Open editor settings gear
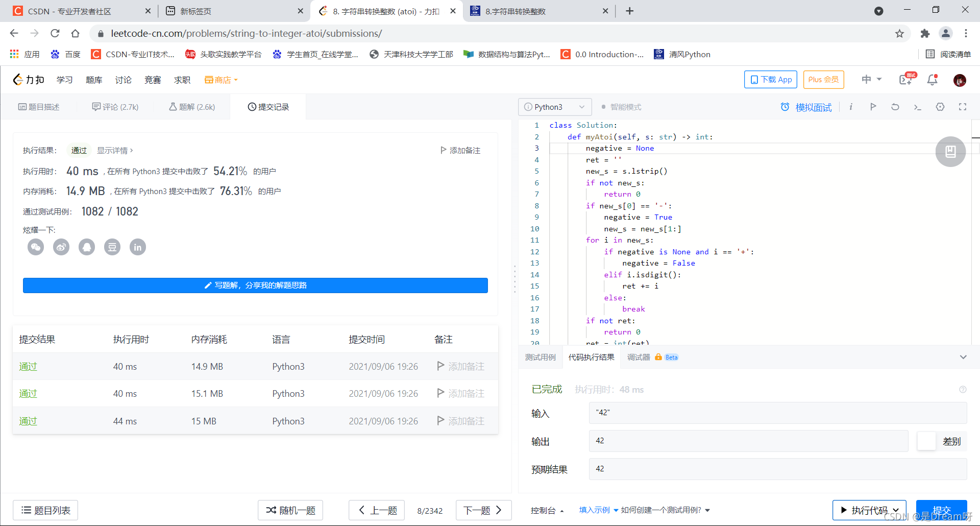Screen dimensions: 980x526 [x=940, y=107]
